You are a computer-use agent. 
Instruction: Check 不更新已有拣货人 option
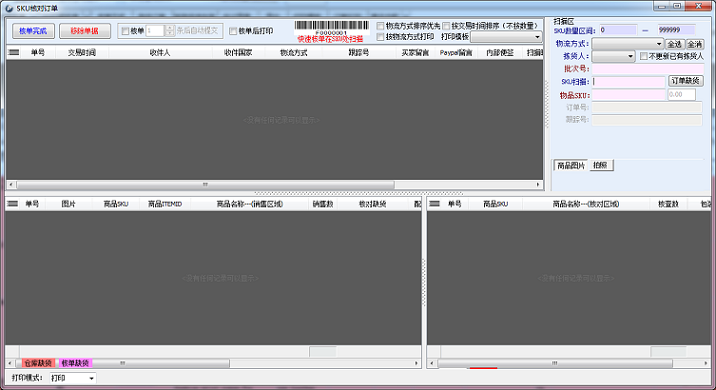(x=643, y=56)
